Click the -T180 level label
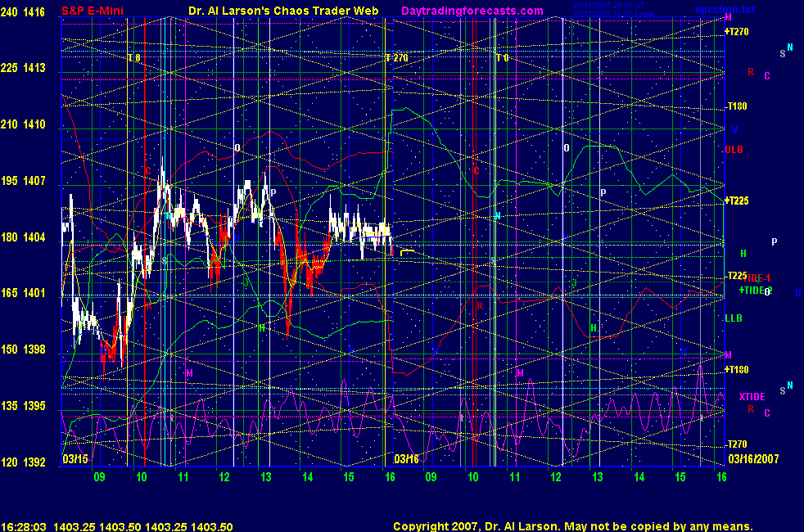Image resolution: width=804 pixels, height=532 pixels. [x=736, y=106]
